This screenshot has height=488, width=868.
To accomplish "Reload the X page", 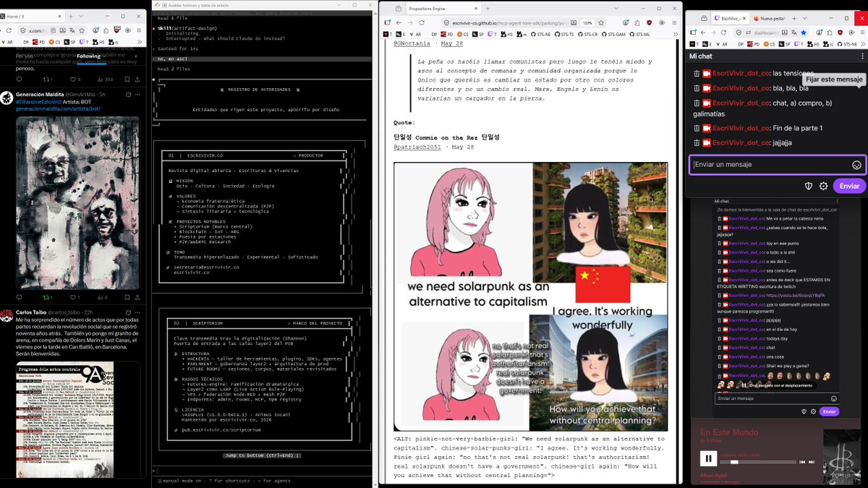I will 9,30.
